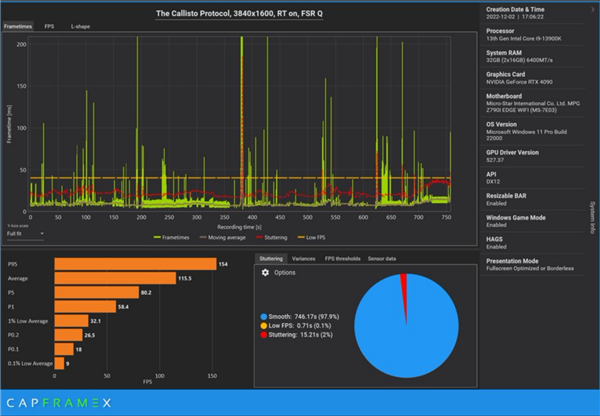Image resolution: width=600 pixels, height=416 pixels.
Task: Click the chart title text
Action: click(x=239, y=14)
